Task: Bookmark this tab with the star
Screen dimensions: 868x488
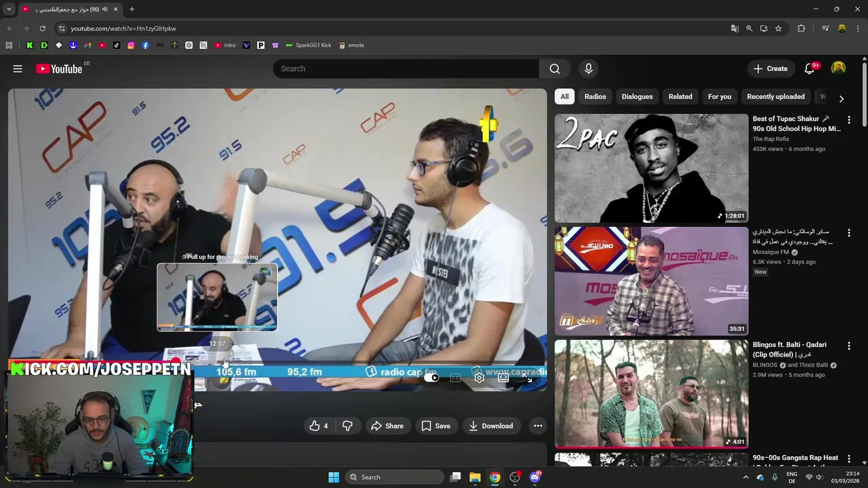Action: [x=778, y=28]
